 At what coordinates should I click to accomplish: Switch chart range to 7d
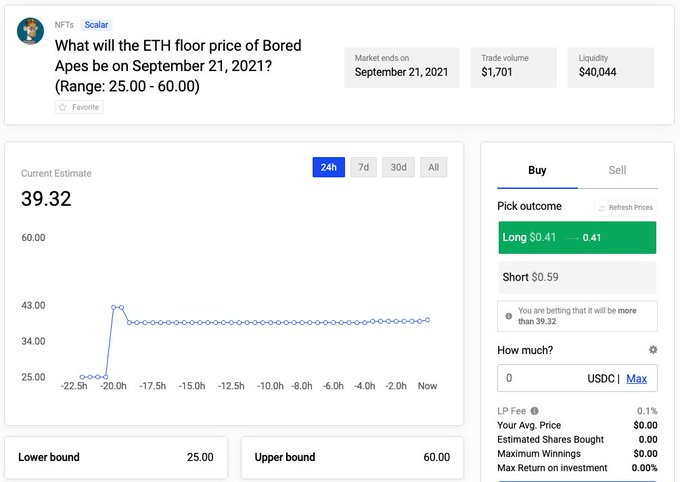(x=363, y=167)
